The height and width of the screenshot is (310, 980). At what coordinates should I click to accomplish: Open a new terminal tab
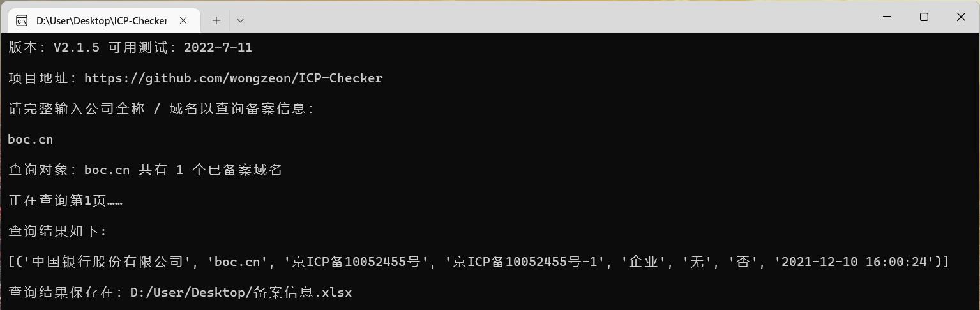[x=216, y=20]
